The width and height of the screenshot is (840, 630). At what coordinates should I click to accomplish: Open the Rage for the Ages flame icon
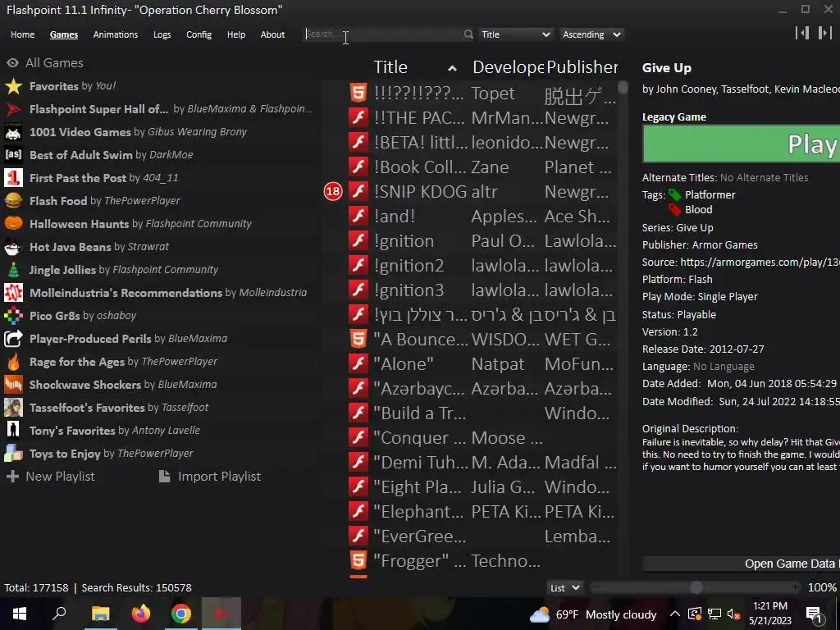pyautogui.click(x=13, y=362)
